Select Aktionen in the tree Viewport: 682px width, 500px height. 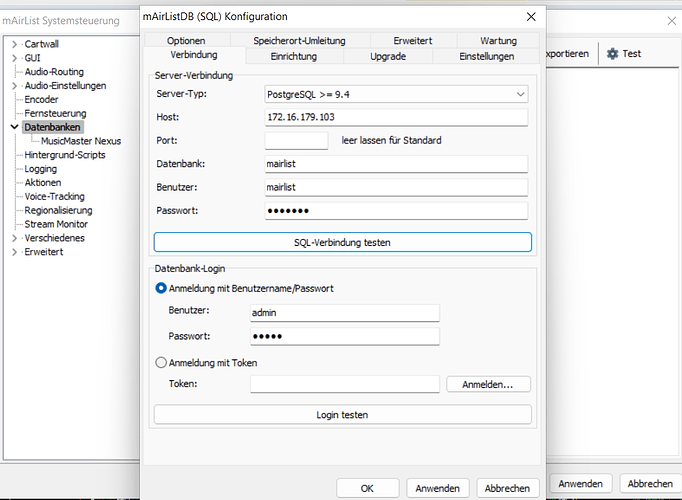(43, 183)
